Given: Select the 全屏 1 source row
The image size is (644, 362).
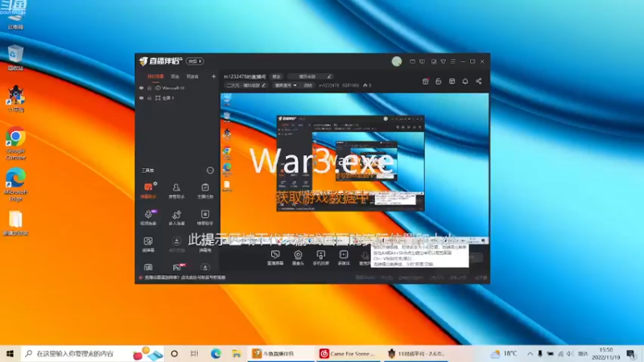Looking at the screenshot, I should 177,98.
